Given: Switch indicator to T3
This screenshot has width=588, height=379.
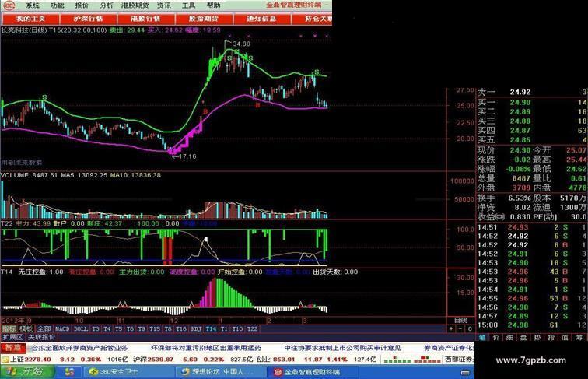Looking at the screenshot, I should pyautogui.click(x=96, y=328).
